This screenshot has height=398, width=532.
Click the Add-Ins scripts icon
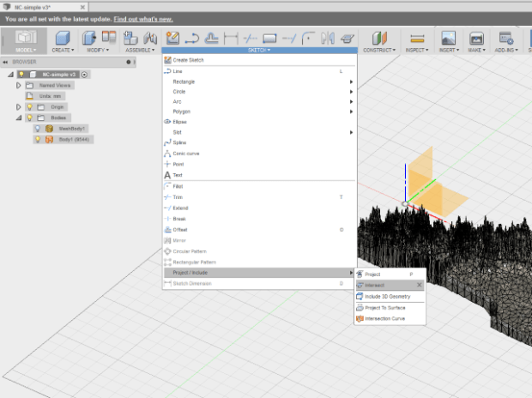point(506,38)
